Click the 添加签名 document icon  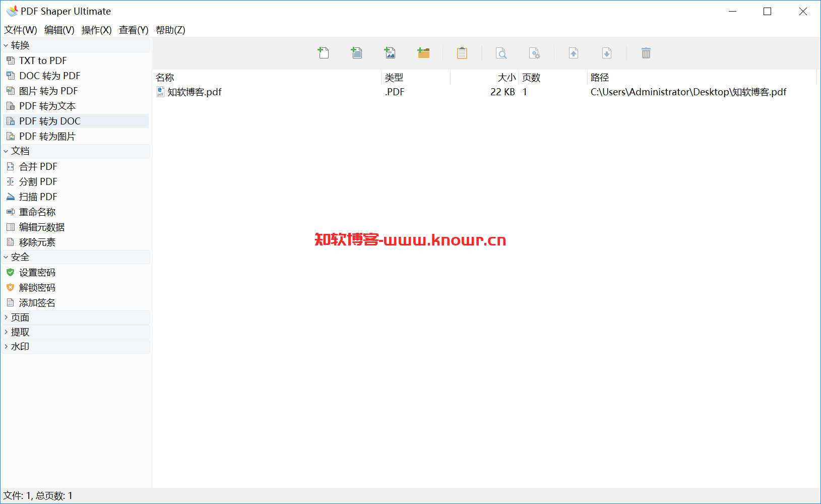coord(11,302)
